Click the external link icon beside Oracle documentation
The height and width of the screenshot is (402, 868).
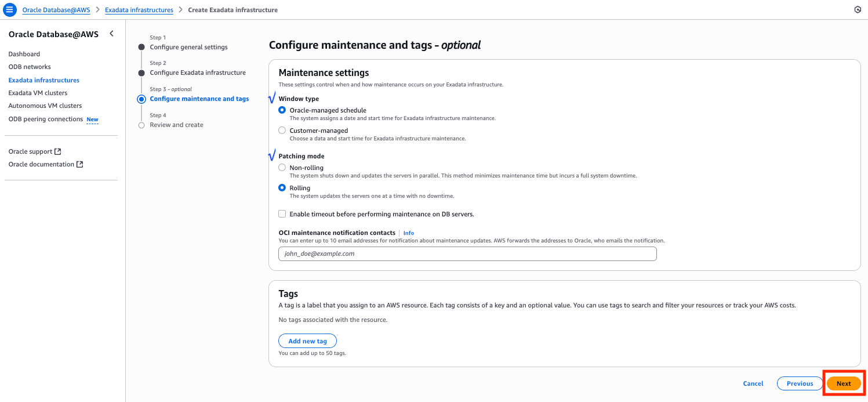80,164
